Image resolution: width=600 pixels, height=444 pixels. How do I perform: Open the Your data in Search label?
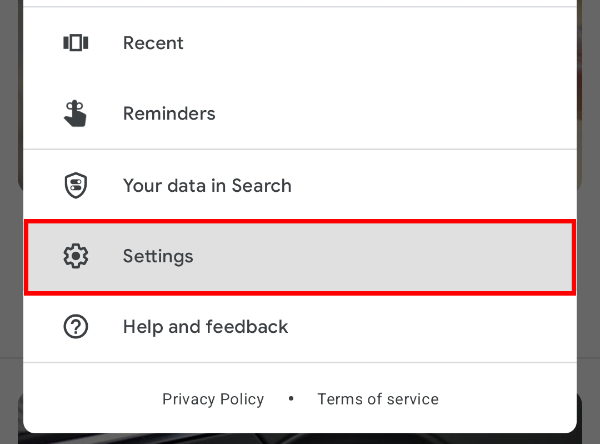tap(207, 185)
